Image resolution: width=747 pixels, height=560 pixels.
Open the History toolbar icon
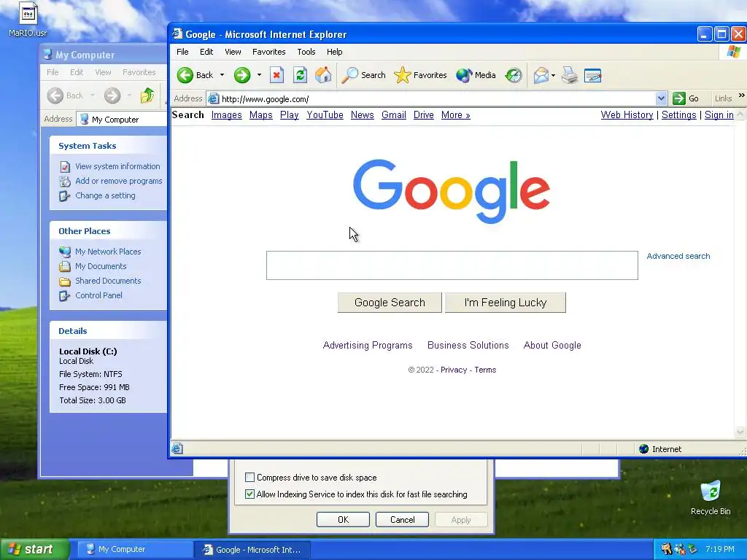[513, 75]
